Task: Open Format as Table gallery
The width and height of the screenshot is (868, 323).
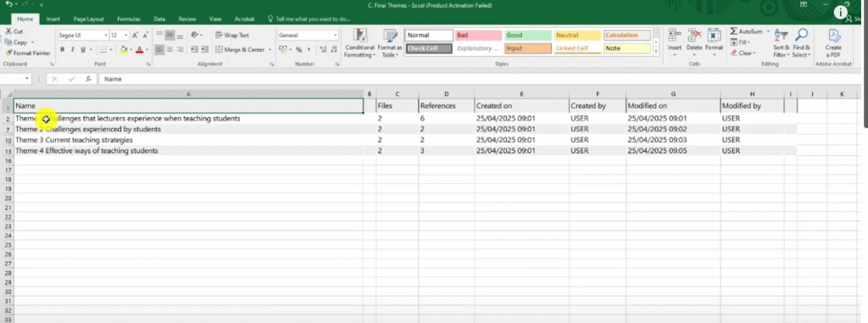Action: pyautogui.click(x=390, y=43)
